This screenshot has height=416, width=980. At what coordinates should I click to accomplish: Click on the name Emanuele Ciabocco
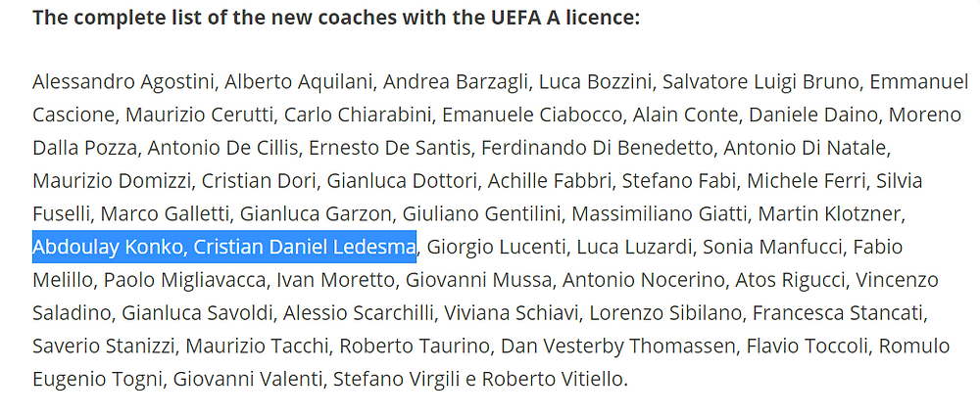pos(541,115)
